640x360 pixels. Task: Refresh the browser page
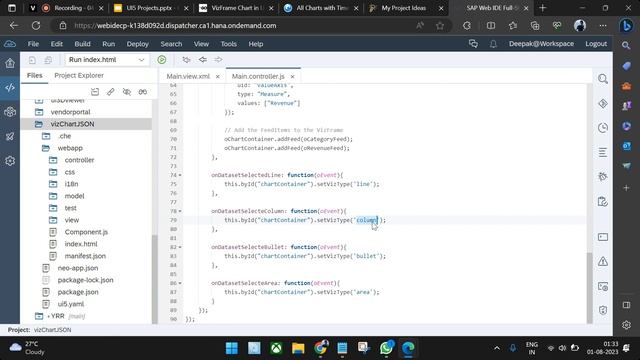coord(36,26)
